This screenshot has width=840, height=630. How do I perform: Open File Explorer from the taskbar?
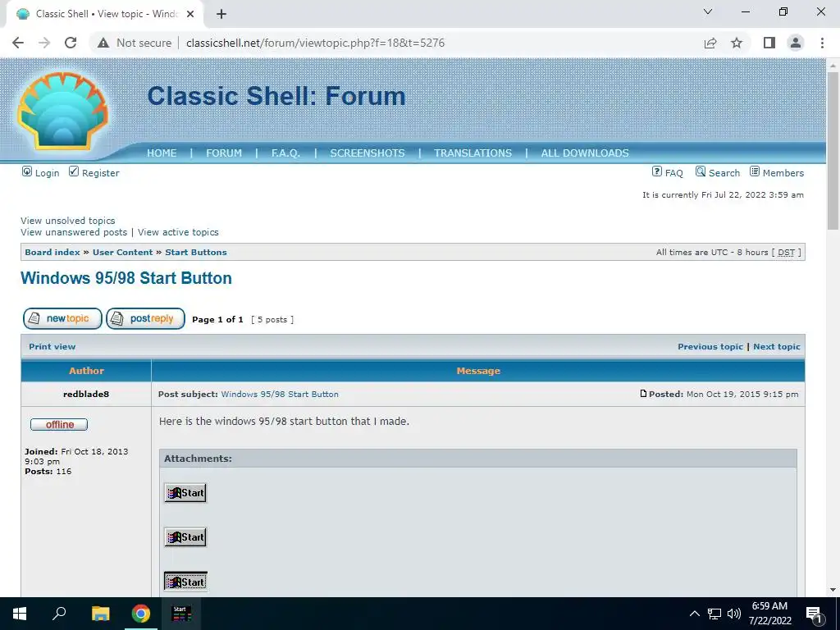tap(100, 614)
